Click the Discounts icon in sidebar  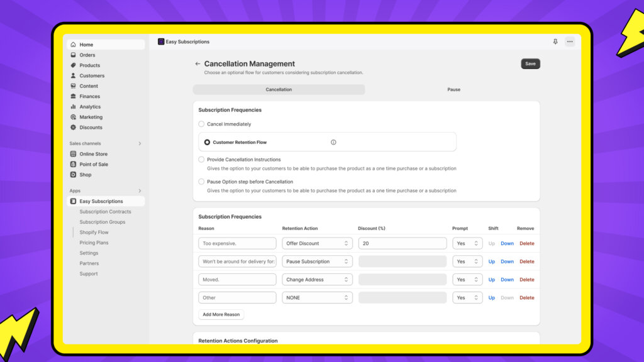click(74, 128)
